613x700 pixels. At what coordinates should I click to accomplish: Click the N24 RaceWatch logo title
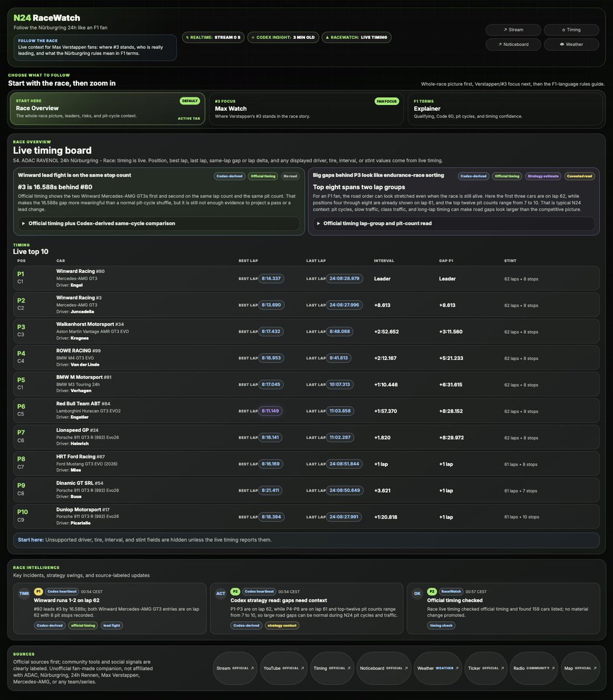pos(47,18)
